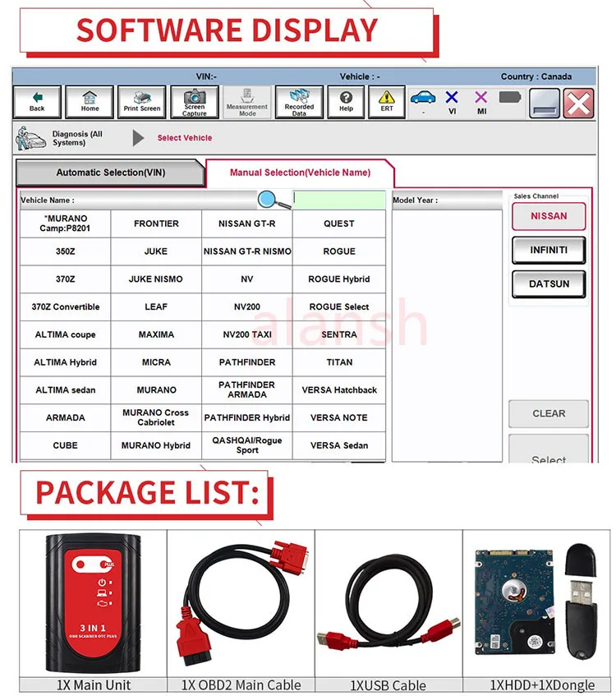
Task: Choose CUBE in the vehicle grid
Action: pyautogui.click(x=65, y=445)
